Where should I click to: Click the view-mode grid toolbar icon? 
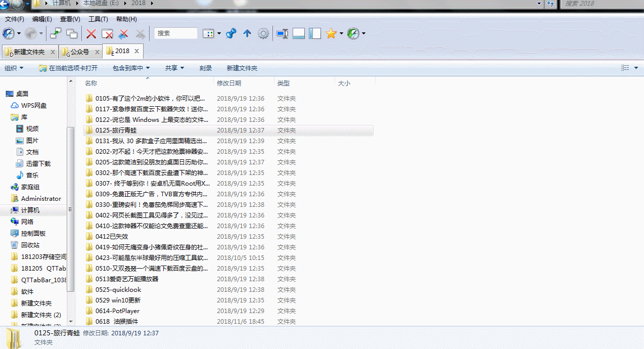coord(208,34)
